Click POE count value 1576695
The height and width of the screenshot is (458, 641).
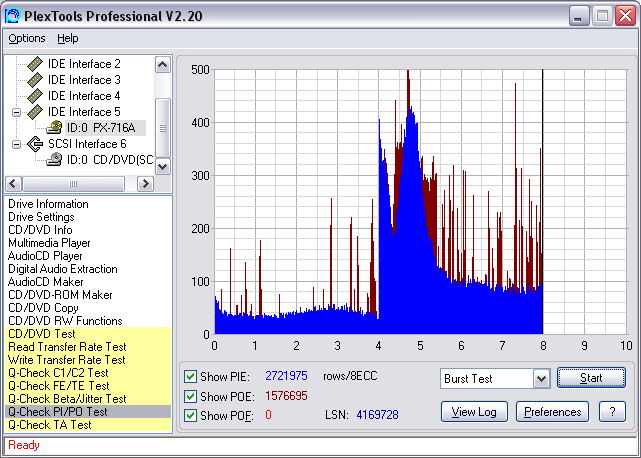[286, 395]
